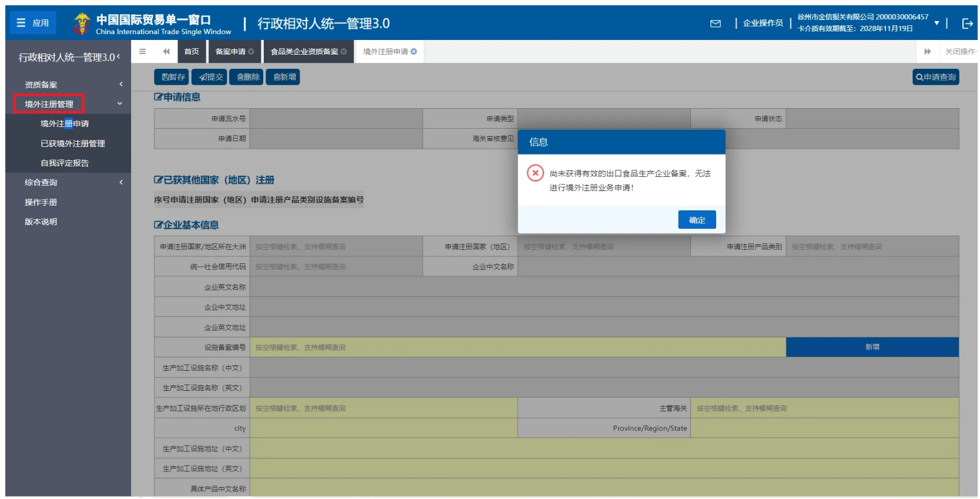Click the 统一社会信用代码 input field
The image size is (980, 499).
click(x=336, y=267)
